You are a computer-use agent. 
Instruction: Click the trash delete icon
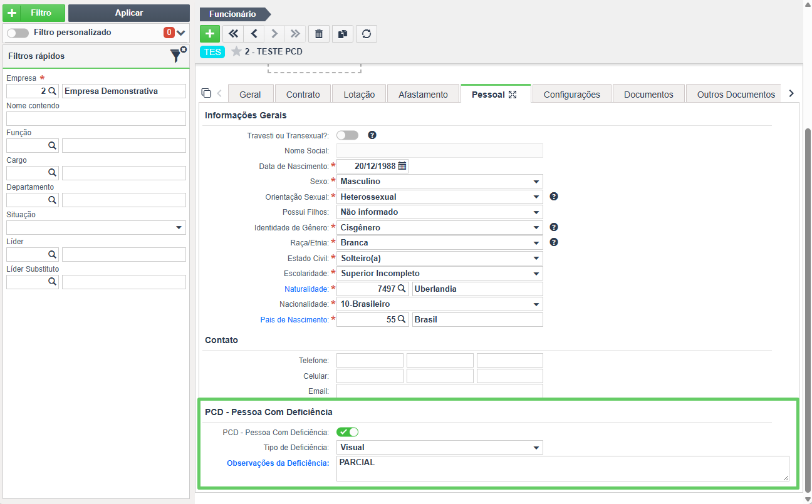[319, 33]
